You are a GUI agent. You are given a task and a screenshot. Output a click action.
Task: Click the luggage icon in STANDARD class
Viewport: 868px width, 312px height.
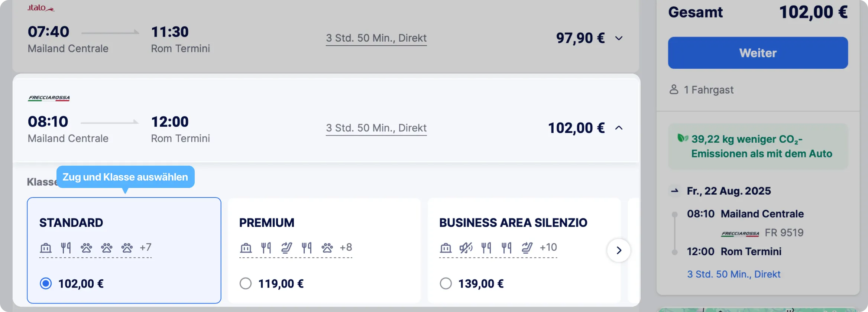pyautogui.click(x=46, y=248)
